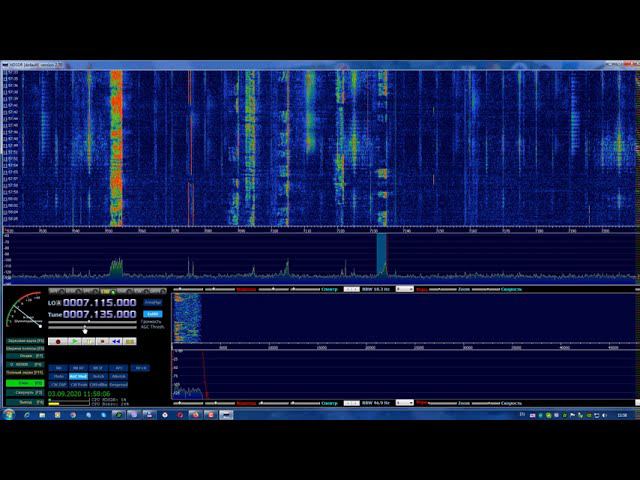Select the DRM mode tab

pyautogui.click(x=158, y=291)
